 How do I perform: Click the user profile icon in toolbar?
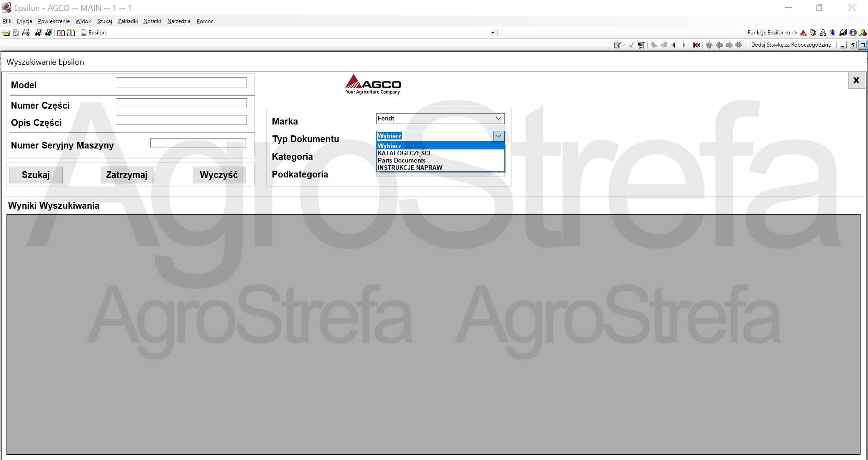coord(863,33)
